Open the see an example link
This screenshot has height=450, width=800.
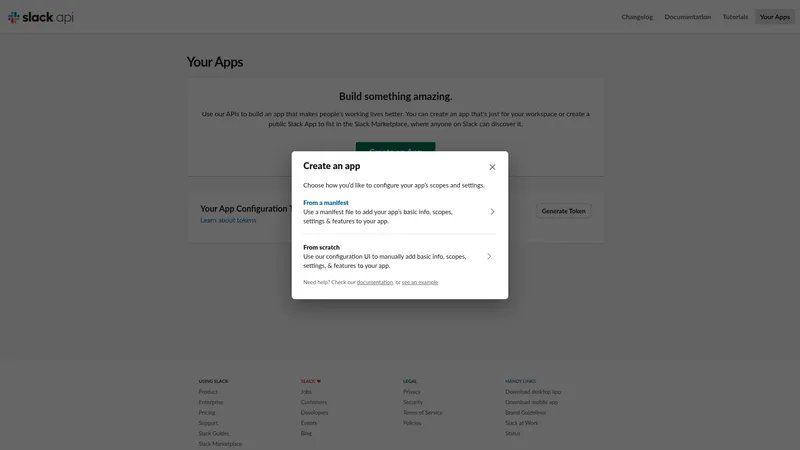pos(420,282)
